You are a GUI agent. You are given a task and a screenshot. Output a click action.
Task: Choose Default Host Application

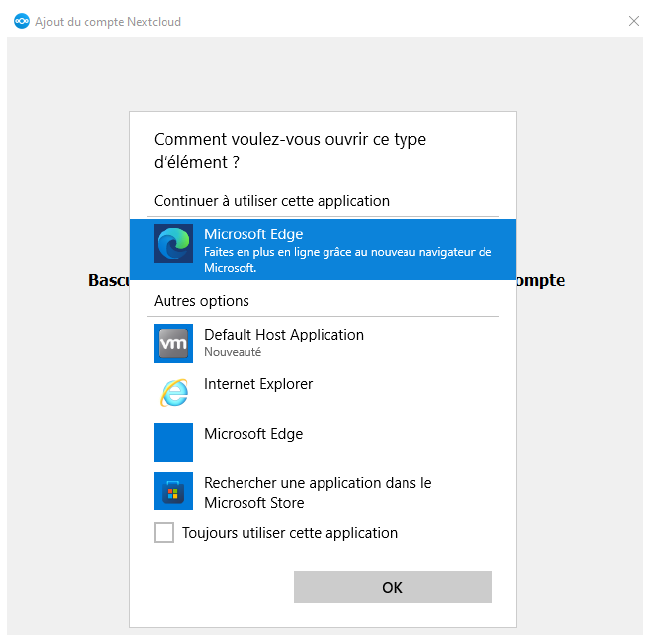tap(323, 343)
